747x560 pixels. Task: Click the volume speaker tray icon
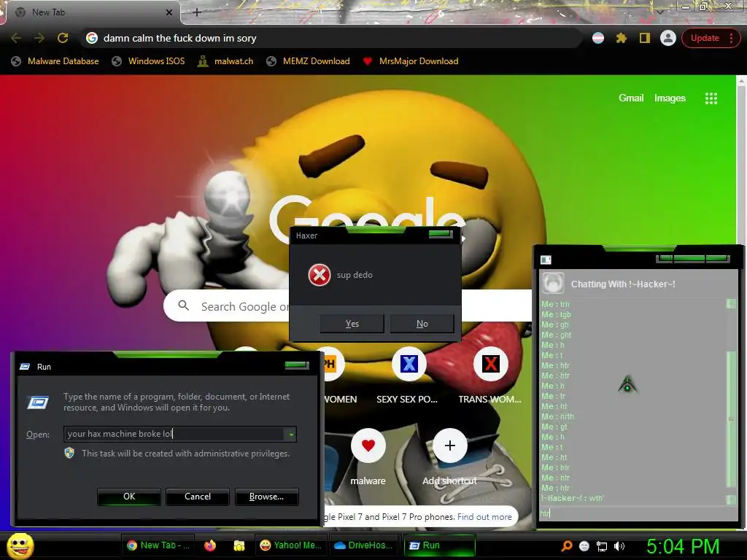coord(619,546)
